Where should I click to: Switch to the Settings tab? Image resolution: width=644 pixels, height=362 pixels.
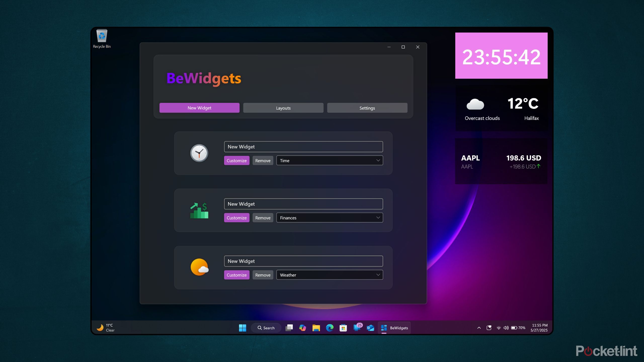coord(367,108)
